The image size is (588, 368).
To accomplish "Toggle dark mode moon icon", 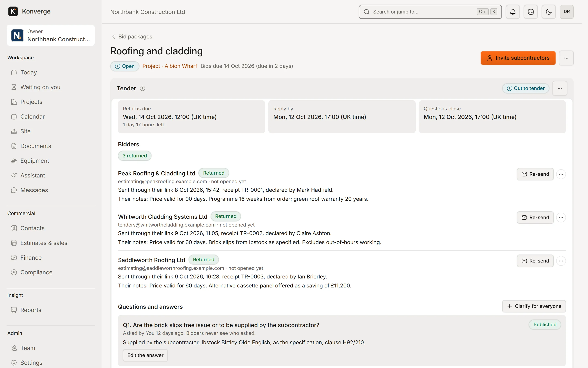I will point(549,12).
